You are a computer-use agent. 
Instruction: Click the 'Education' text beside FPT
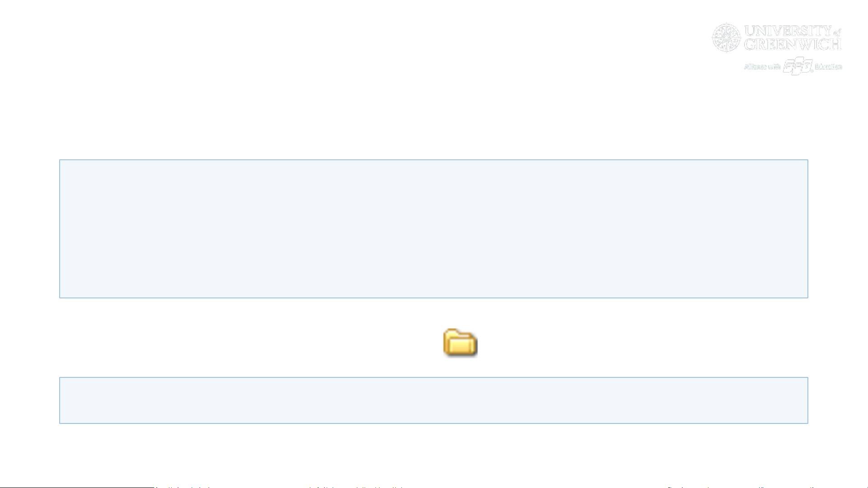828,67
